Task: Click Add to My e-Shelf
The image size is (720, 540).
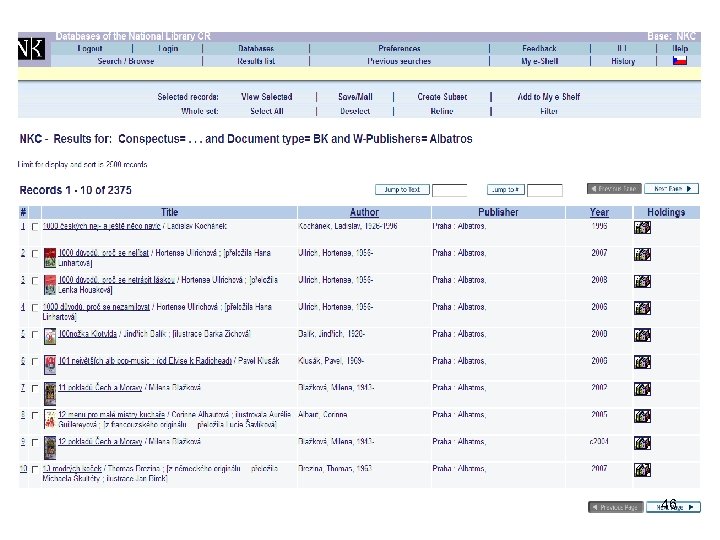Action: click(549, 97)
